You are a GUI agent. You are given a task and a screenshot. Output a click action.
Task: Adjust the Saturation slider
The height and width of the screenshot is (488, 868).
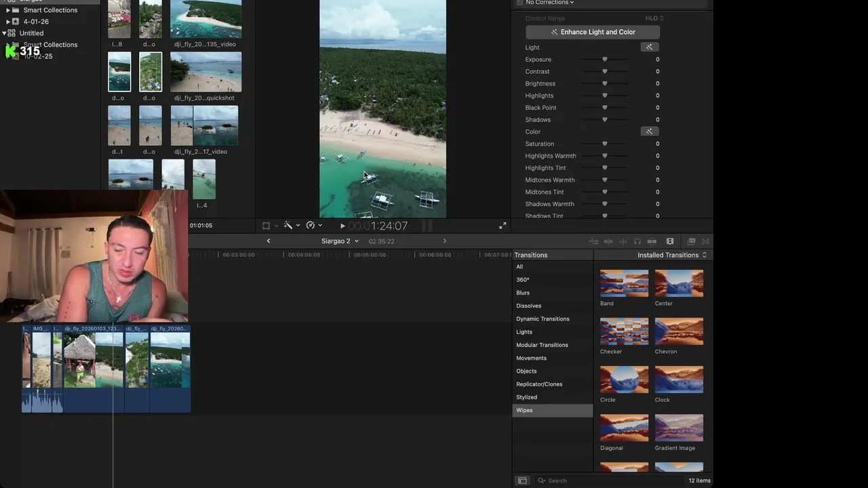605,144
